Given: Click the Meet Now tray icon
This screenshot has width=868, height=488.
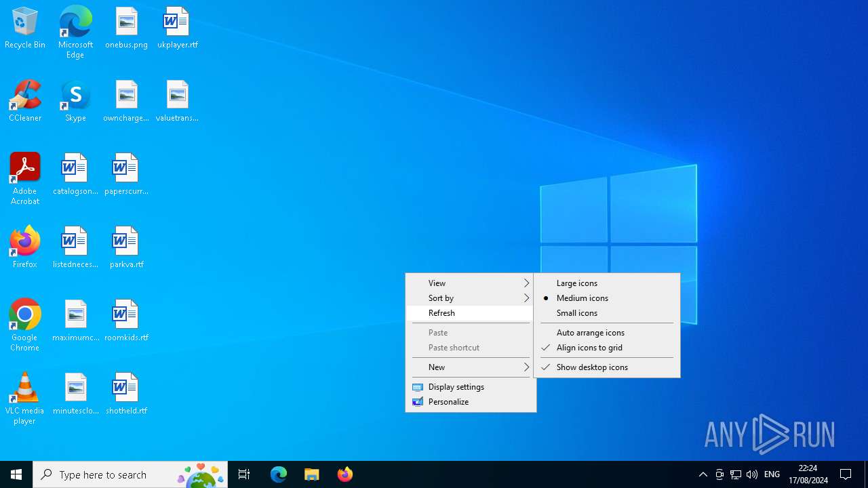Looking at the screenshot, I should point(719,474).
